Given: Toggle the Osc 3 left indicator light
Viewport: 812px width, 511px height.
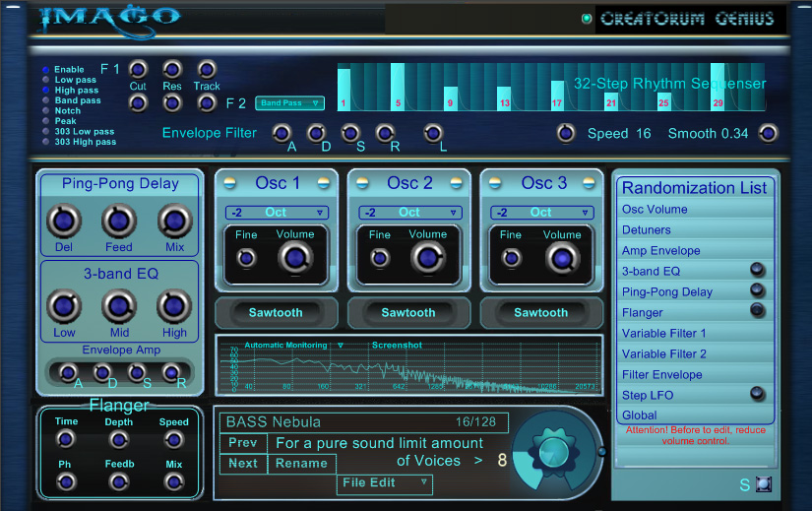Looking at the screenshot, I should tap(495, 183).
